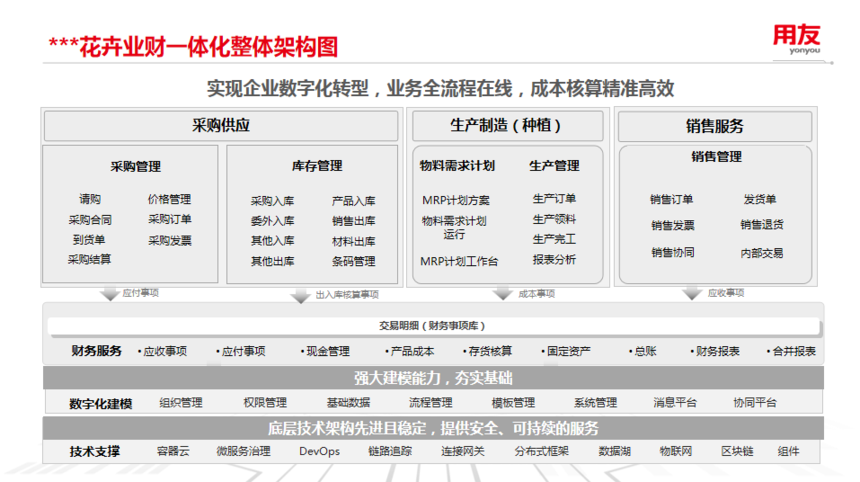860x482 pixels.
Task: Select 销售出库 item
Action: point(354,221)
